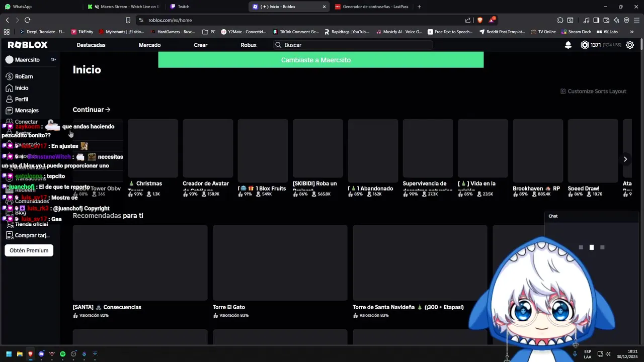The image size is (644, 362).
Task: Open Brave playlist music icon
Action: tap(586, 20)
